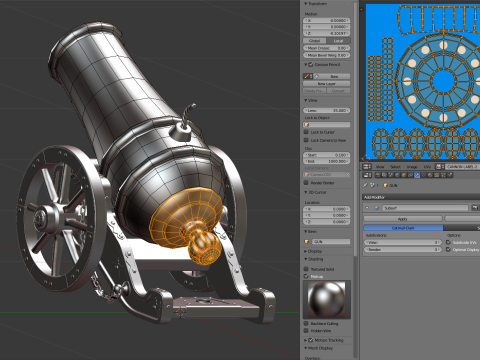Enable Hidden Wire checkbox
Image resolution: width=480 pixels, height=360 pixels.
(306, 331)
